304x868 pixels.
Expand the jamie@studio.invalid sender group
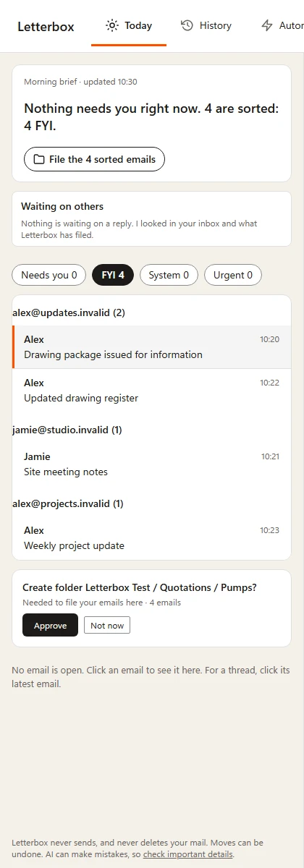coord(67,430)
